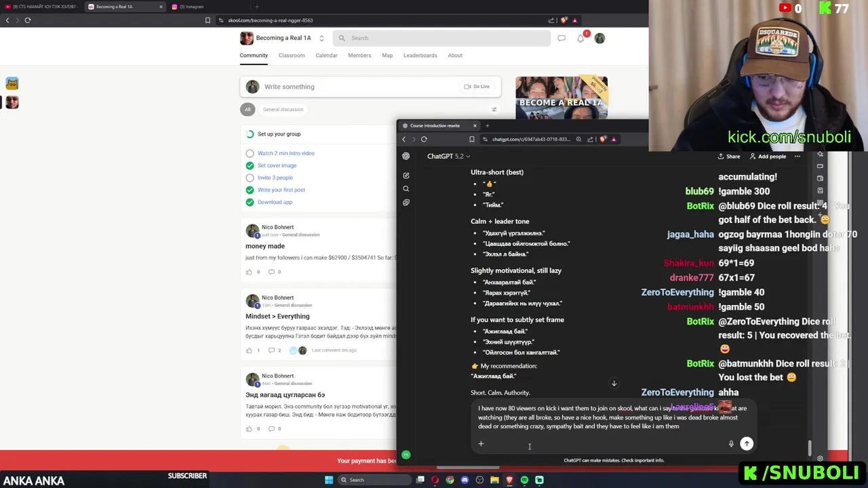
Task: Open Skool profile avatar menu
Action: tap(599, 39)
